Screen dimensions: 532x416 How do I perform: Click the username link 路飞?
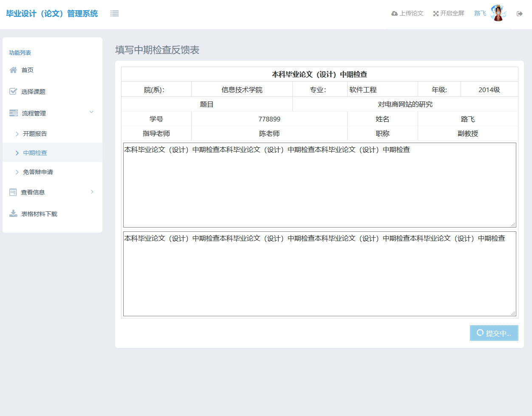[x=480, y=13]
